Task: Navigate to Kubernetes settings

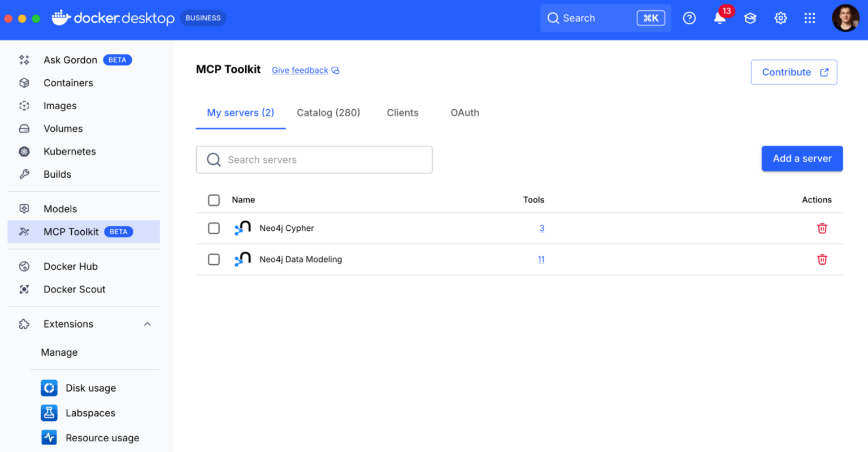Action: pos(69,151)
